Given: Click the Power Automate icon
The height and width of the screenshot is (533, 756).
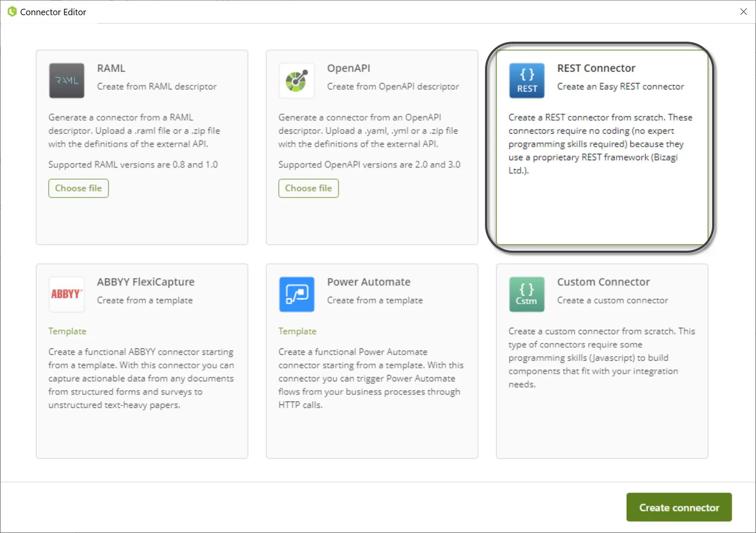Looking at the screenshot, I should (x=297, y=294).
